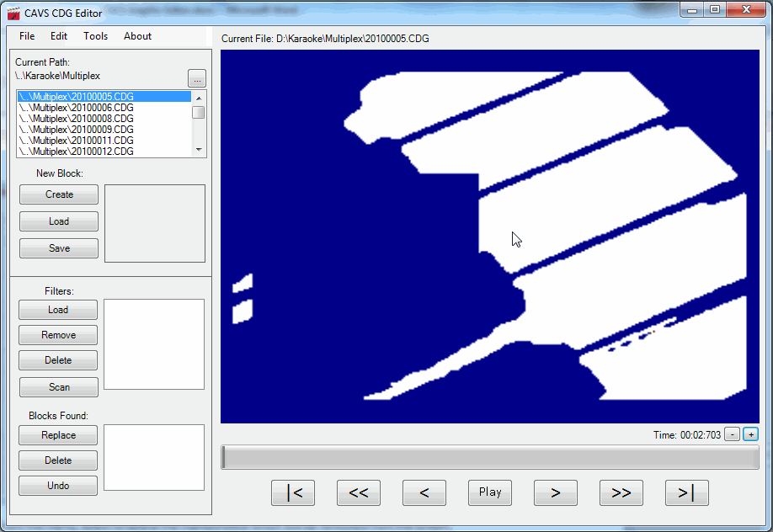
Task: Click Load under New Block
Action: click(59, 221)
